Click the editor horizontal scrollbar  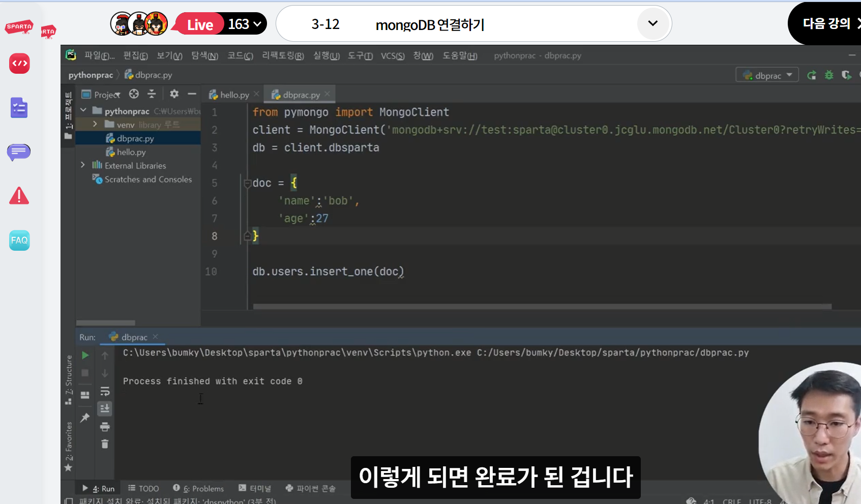(x=542, y=307)
